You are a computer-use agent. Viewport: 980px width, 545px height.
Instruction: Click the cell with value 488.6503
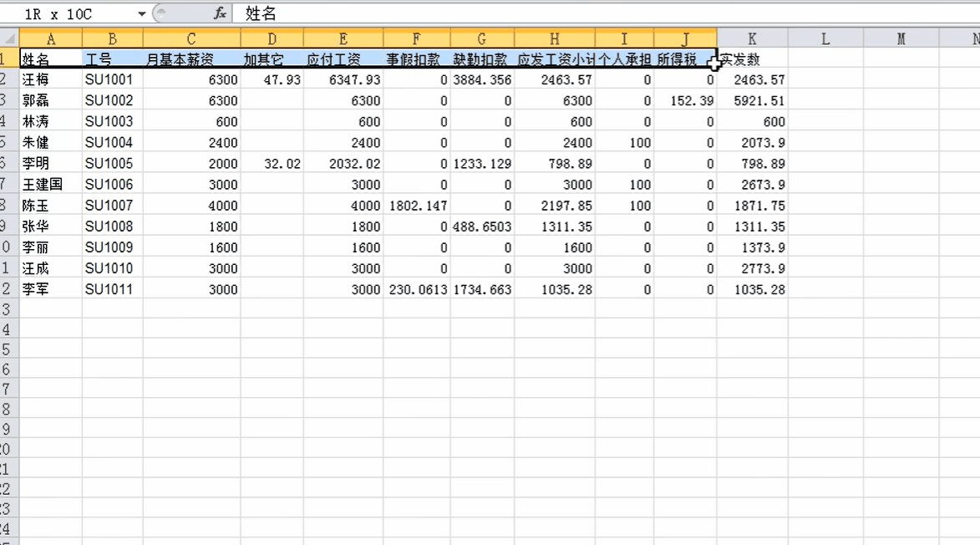482,227
